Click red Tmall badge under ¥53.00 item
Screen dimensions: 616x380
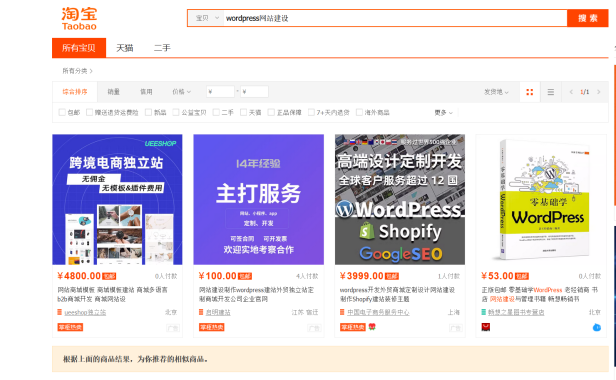pyautogui.click(x=486, y=327)
